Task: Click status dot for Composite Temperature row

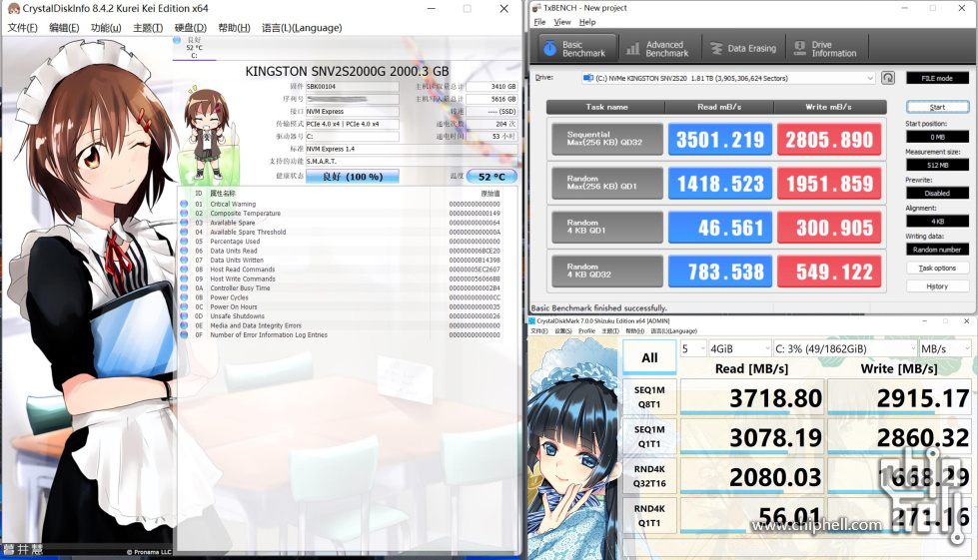Action: coord(184,213)
